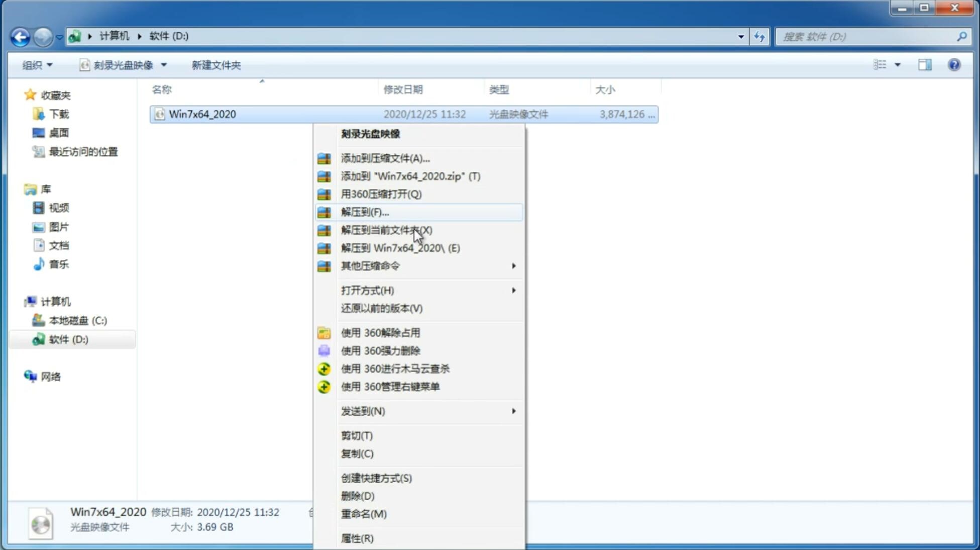The height and width of the screenshot is (550, 980).
Task: Click 新建文件夹 button
Action: (x=215, y=65)
